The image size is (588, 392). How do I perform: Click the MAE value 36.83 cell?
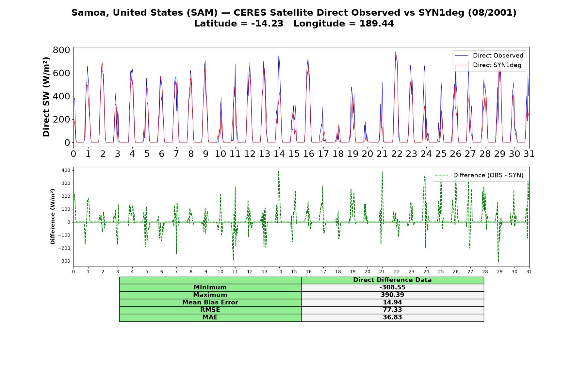click(392, 318)
